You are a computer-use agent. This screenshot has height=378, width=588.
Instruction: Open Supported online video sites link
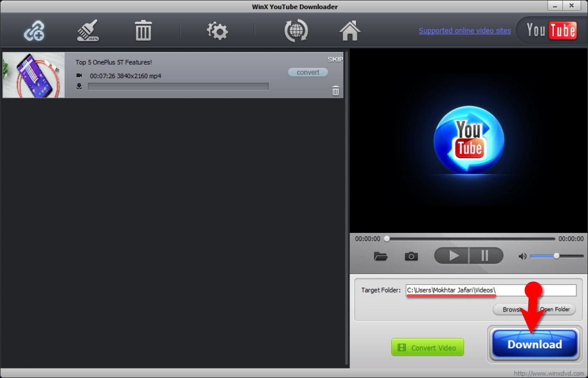465,30
